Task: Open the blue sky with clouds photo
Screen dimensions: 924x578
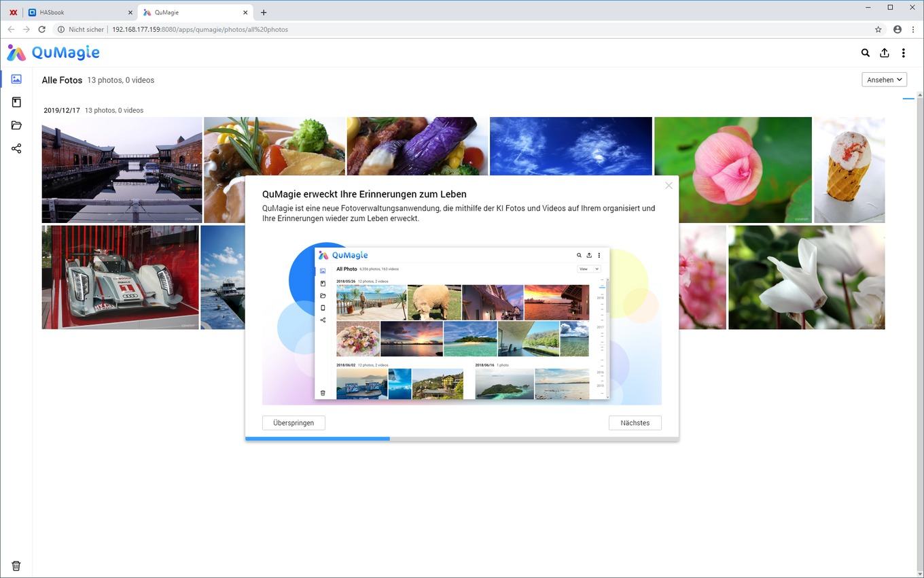Action: coord(571,146)
